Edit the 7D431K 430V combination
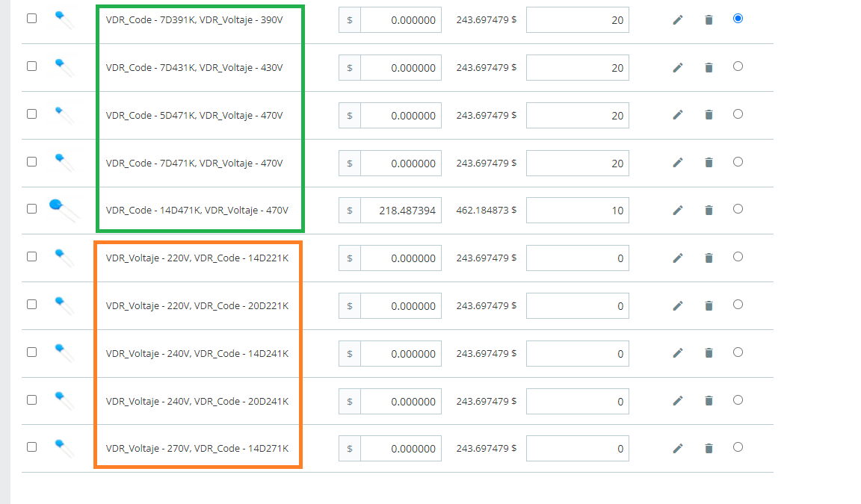This screenshot has width=861, height=504. point(678,67)
